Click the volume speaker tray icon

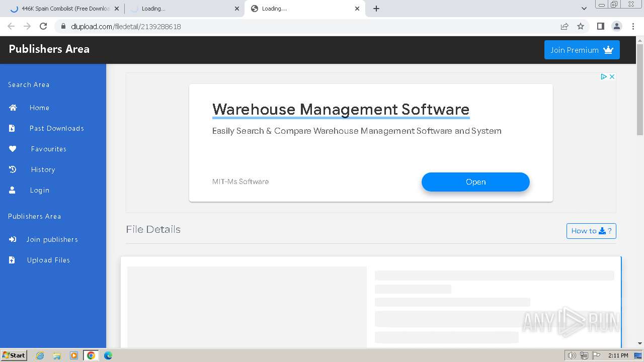pyautogui.click(x=572, y=355)
